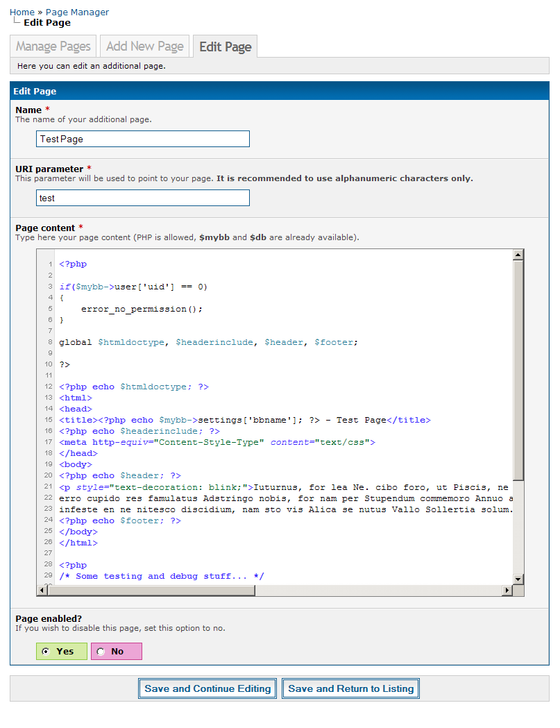Switch to the Add New Page tab
Image resolution: width=560 pixels, height=728 pixels.
click(x=145, y=46)
